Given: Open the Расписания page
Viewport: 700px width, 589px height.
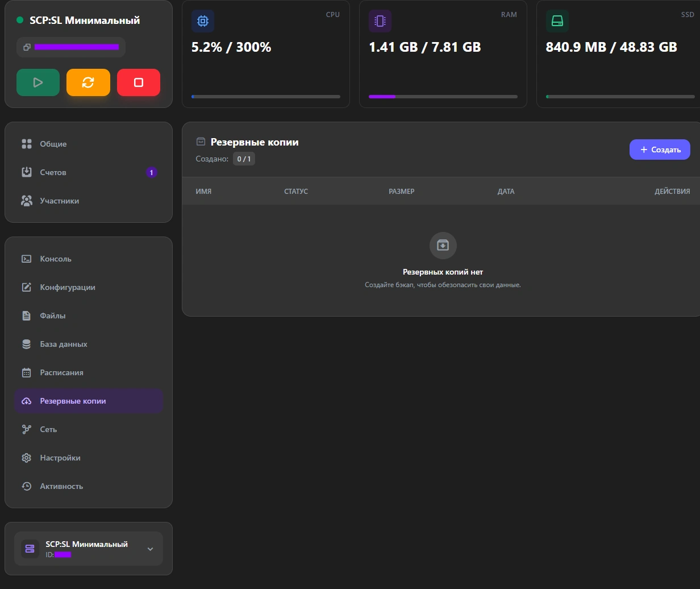Looking at the screenshot, I should point(89,372).
